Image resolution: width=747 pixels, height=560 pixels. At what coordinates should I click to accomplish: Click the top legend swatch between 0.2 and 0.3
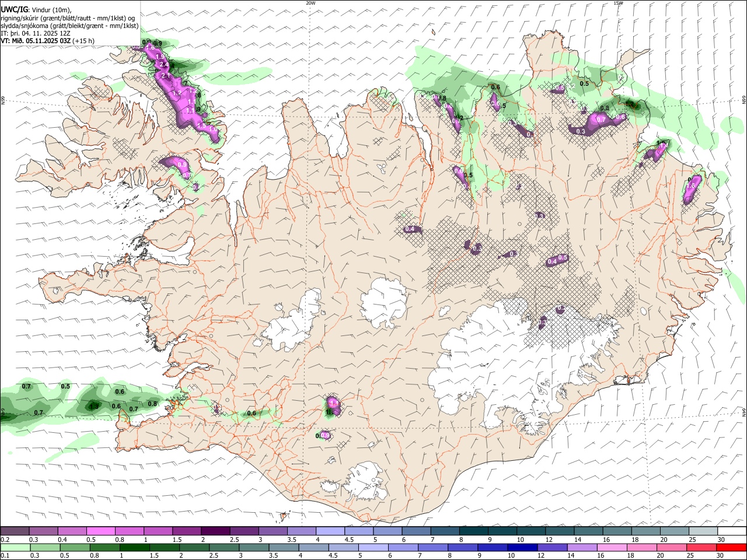tap(15, 531)
